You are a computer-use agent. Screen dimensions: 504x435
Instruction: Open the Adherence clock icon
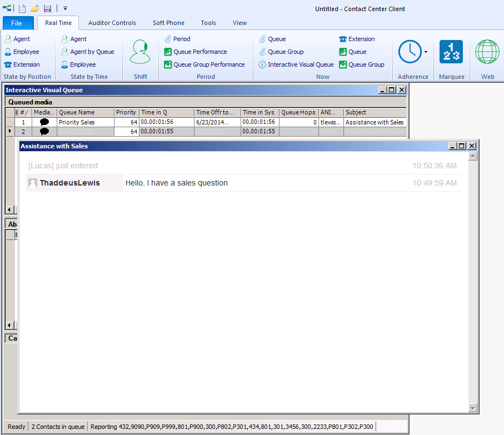pos(410,52)
